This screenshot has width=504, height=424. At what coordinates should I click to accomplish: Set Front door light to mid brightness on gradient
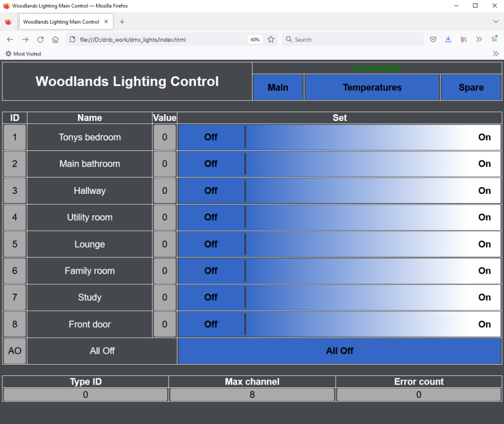[x=358, y=325]
